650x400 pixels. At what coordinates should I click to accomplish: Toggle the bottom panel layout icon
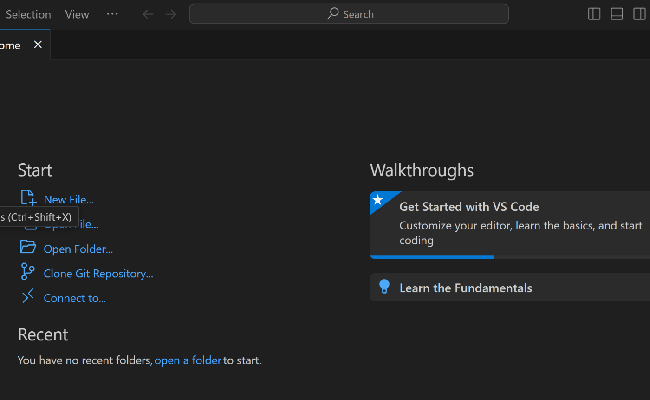[617, 14]
